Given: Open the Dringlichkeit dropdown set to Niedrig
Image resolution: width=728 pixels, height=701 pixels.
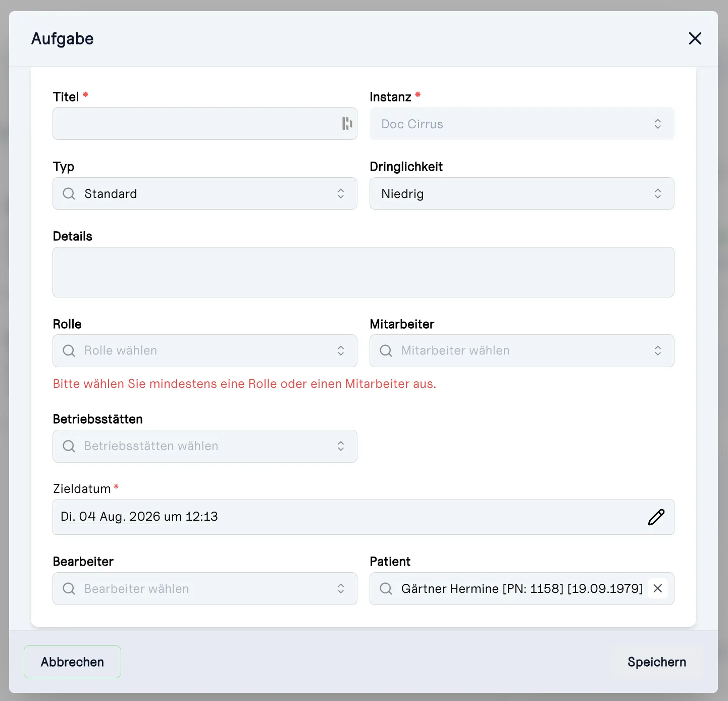Looking at the screenshot, I should click(x=522, y=193).
